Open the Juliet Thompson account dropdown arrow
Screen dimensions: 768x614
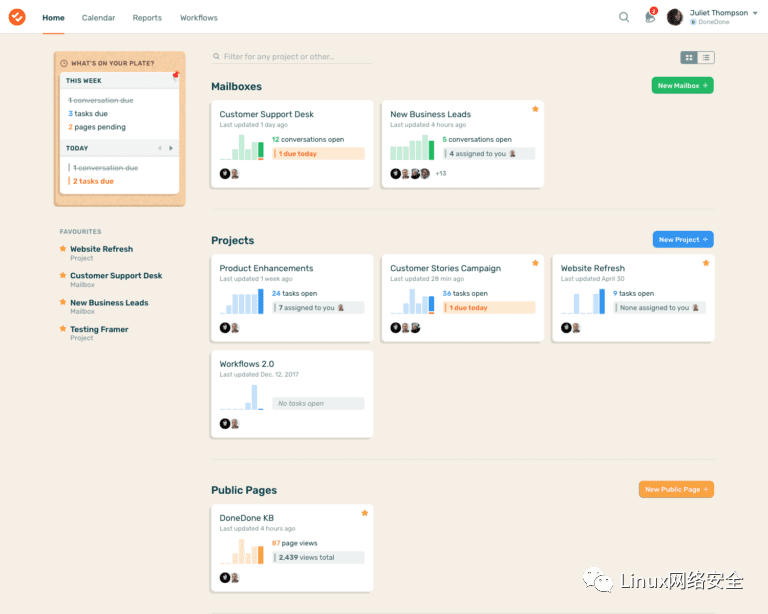coord(755,13)
